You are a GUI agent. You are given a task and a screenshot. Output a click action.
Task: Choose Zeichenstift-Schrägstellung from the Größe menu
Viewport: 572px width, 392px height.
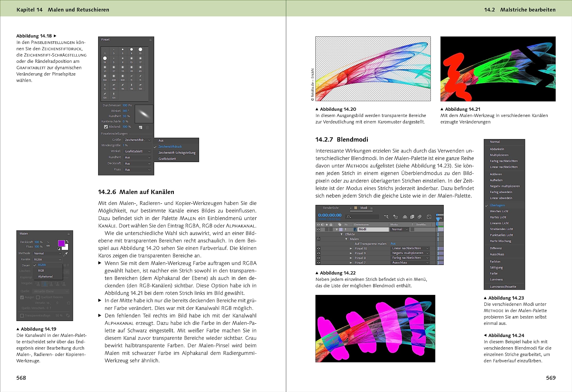(177, 153)
